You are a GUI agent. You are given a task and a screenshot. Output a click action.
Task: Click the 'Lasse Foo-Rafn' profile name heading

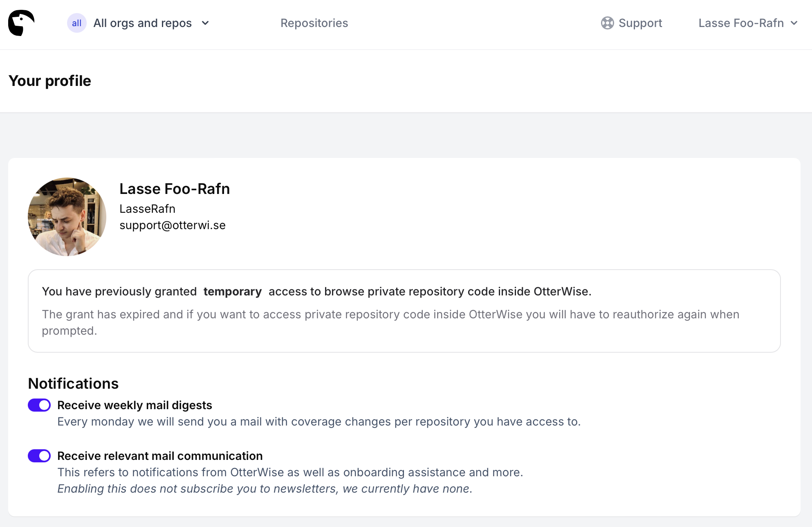tap(175, 189)
